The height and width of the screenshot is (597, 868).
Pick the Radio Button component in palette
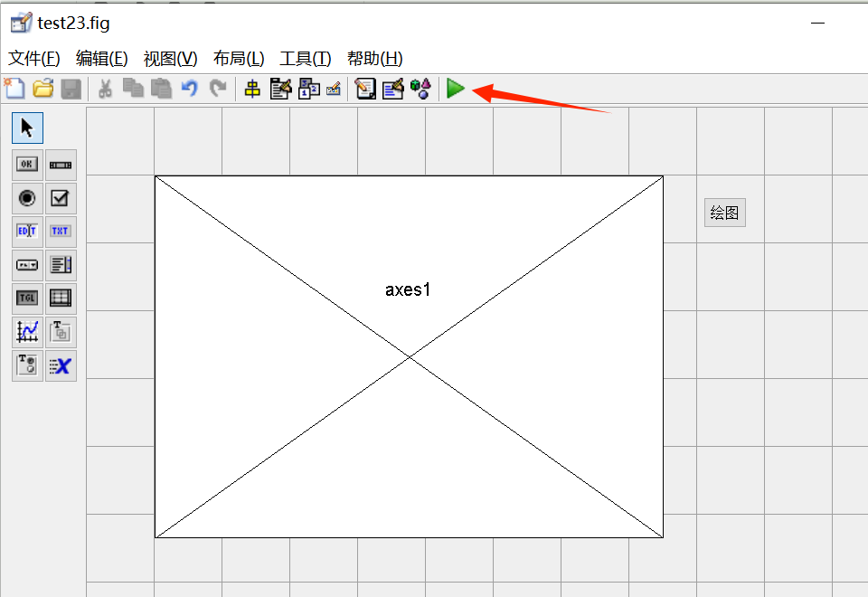click(x=27, y=198)
